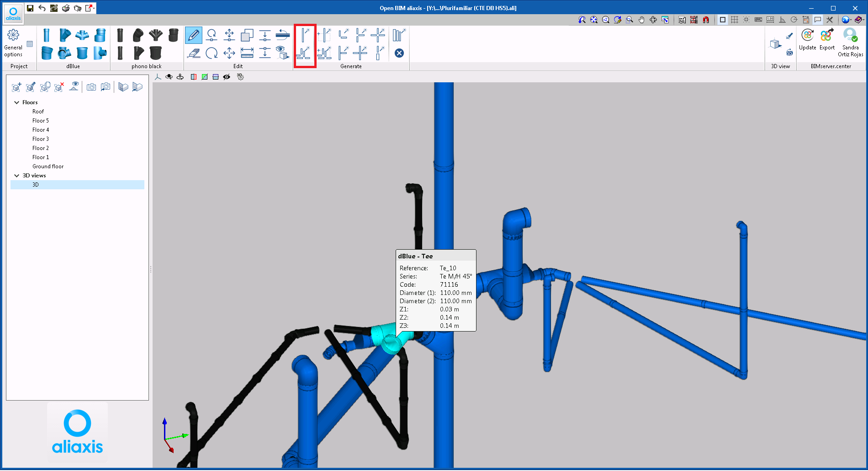Screen dimensions: 868x471
Task: Open the globe dropdown menu
Action: (847, 20)
